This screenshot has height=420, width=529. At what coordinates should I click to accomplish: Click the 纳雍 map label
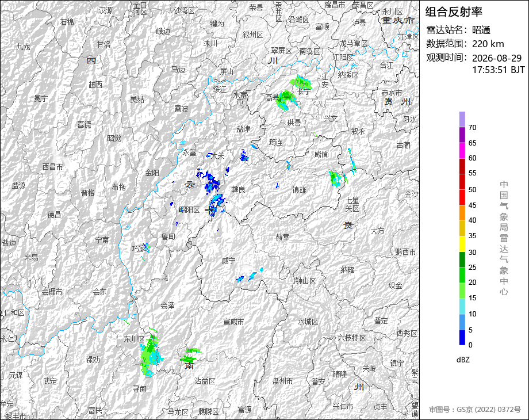tap(347, 270)
